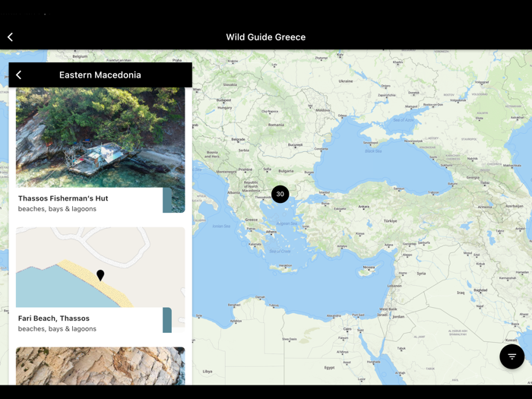
Task: Click the Libya label on map
Action: coord(207,372)
